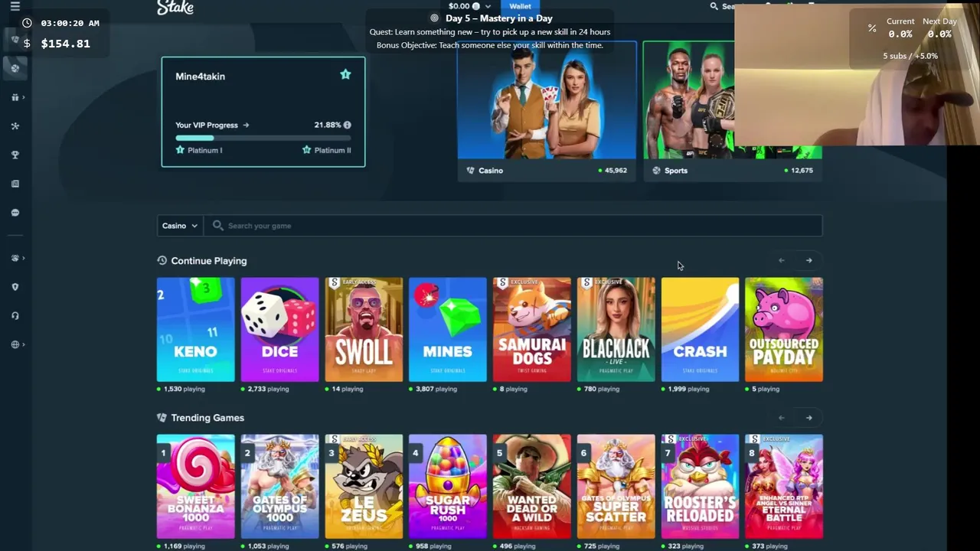The width and height of the screenshot is (980, 551).
Task: Open the trophy icon in sidebar
Action: (x=15, y=155)
